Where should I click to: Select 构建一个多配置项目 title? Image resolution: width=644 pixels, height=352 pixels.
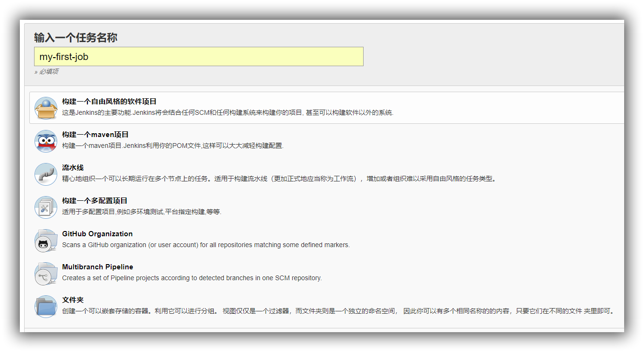coord(95,201)
